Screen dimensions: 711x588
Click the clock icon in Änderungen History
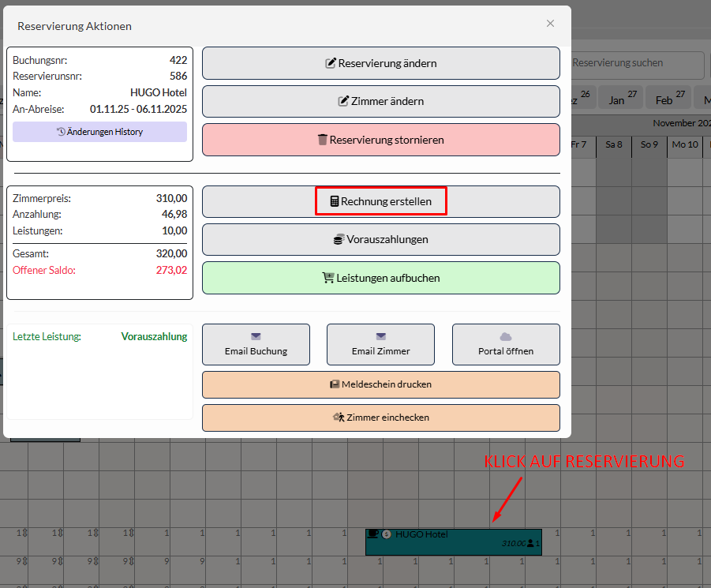point(62,132)
